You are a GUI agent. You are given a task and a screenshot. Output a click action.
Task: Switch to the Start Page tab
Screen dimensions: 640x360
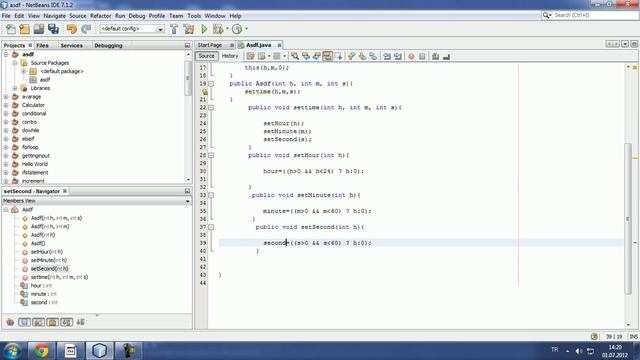(210, 45)
